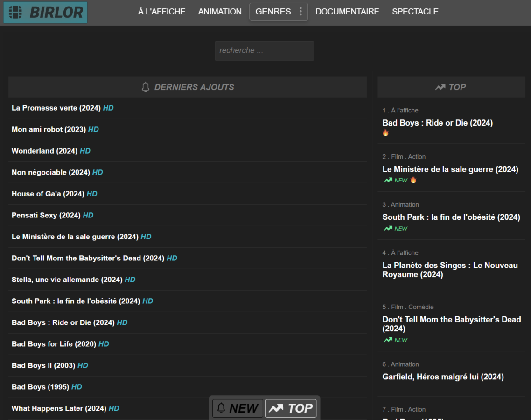The image size is (531, 420).
Task: Click flame icon beside Le Ministère NEW badge
Action: pyautogui.click(x=413, y=180)
